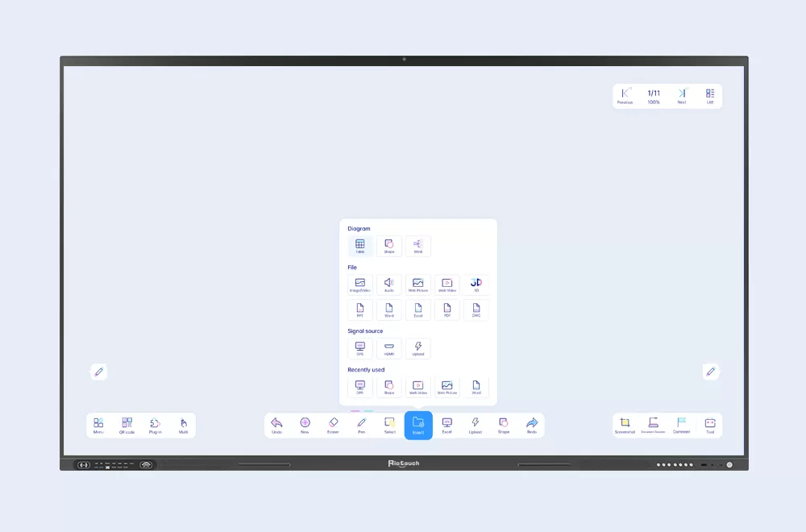The image size is (806, 532).
Task: Click the left-edge pencil annotation button
Action: [x=98, y=372]
